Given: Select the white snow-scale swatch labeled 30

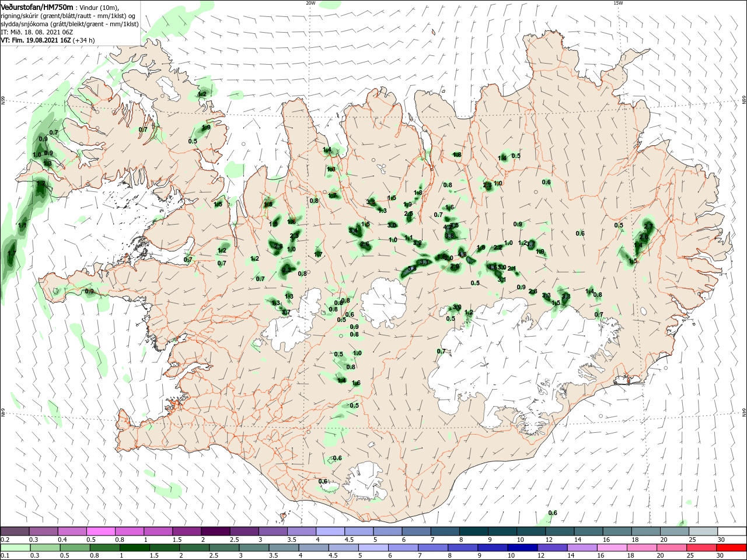Looking at the screenshot, I should click(x=731, y=531).
